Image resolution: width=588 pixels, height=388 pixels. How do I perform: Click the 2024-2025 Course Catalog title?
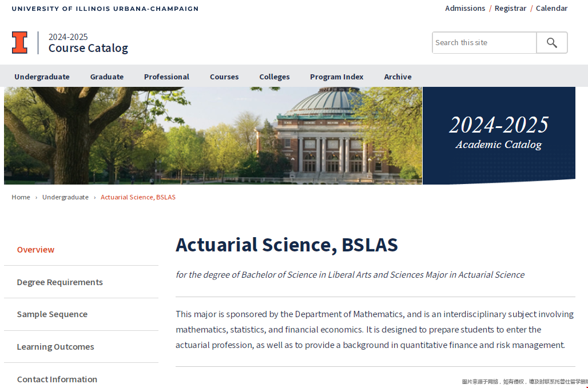[88, 43]
